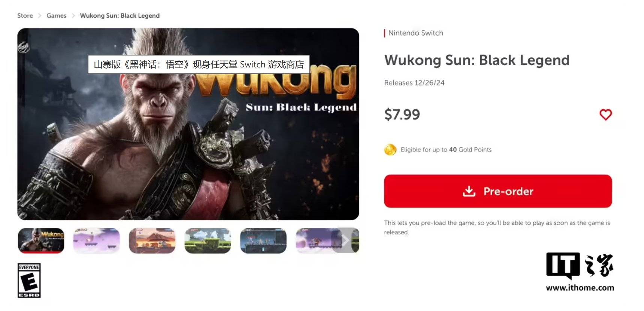
Task: Select the pagoda sunset screenshot thumbnail
Action: pos(152,240)
